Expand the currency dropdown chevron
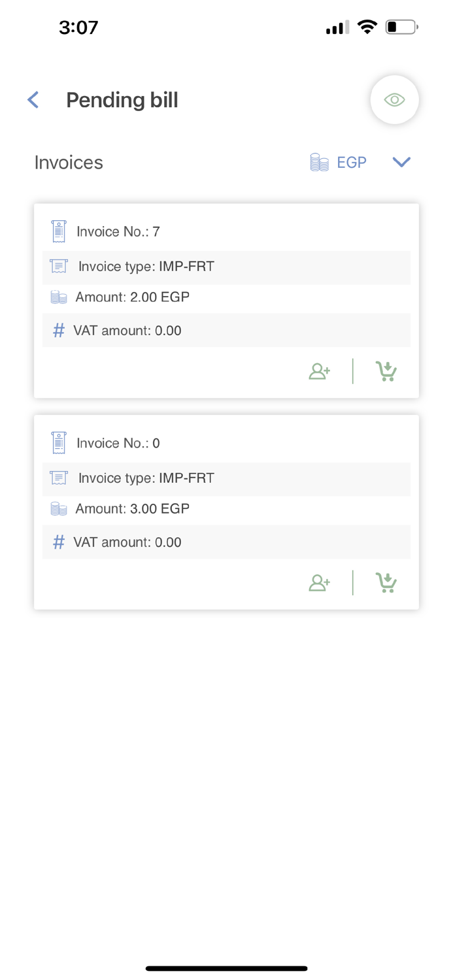Screen dimensions: 453x980 401,162
